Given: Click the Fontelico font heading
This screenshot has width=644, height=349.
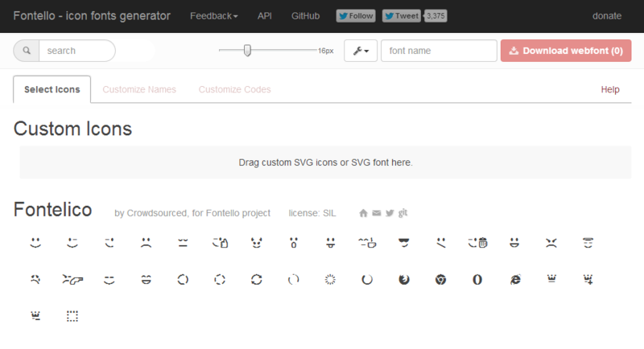Looking at the screenshot, I should coord(52,210).
